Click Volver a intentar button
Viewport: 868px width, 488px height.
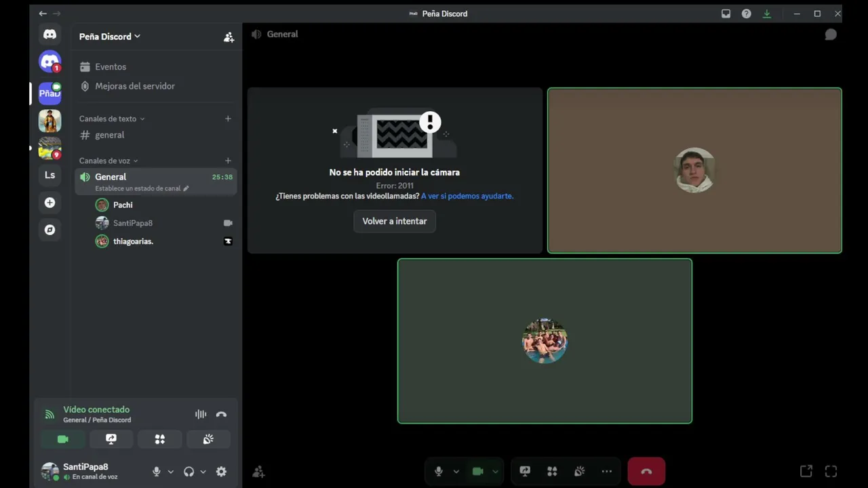pyautogui.click(x=395, y=221)
